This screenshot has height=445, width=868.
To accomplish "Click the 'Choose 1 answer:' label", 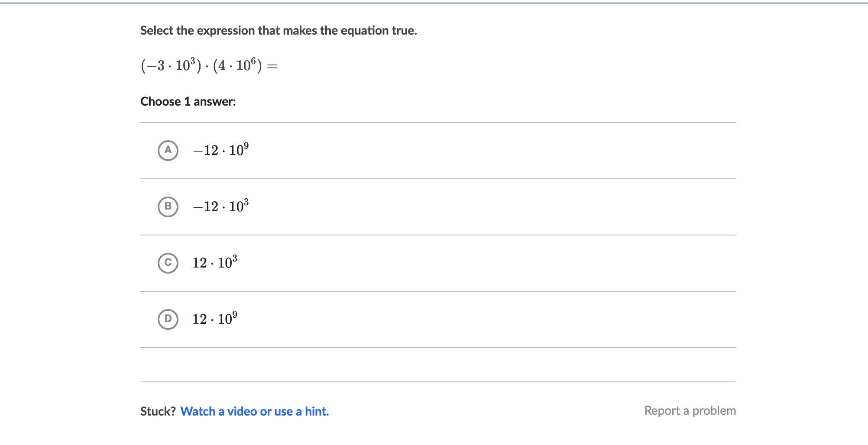I will tap(188, 101).
